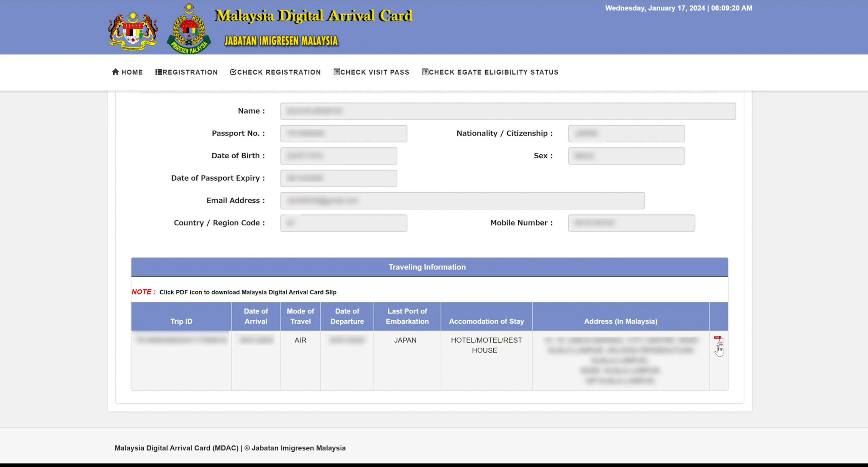Click the Country / Region Code field
This screenshot has width=868, height=467.
(x=343, y=223)
